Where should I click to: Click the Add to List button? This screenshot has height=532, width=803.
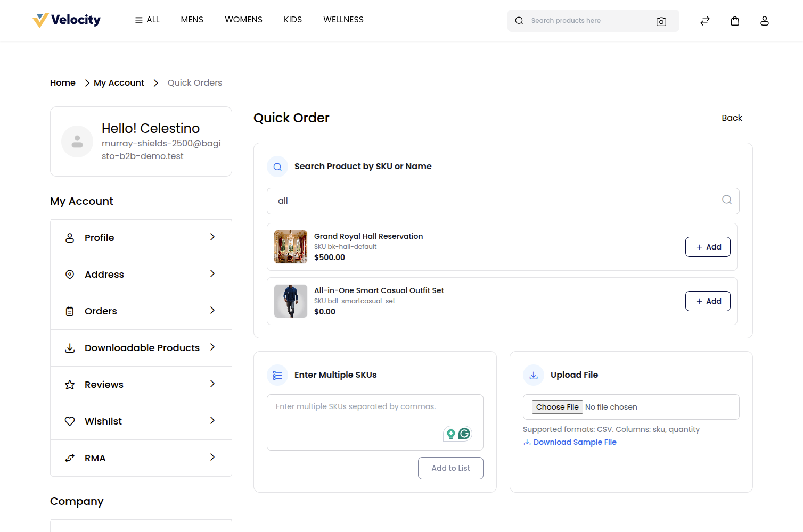(x=450, y=468)
